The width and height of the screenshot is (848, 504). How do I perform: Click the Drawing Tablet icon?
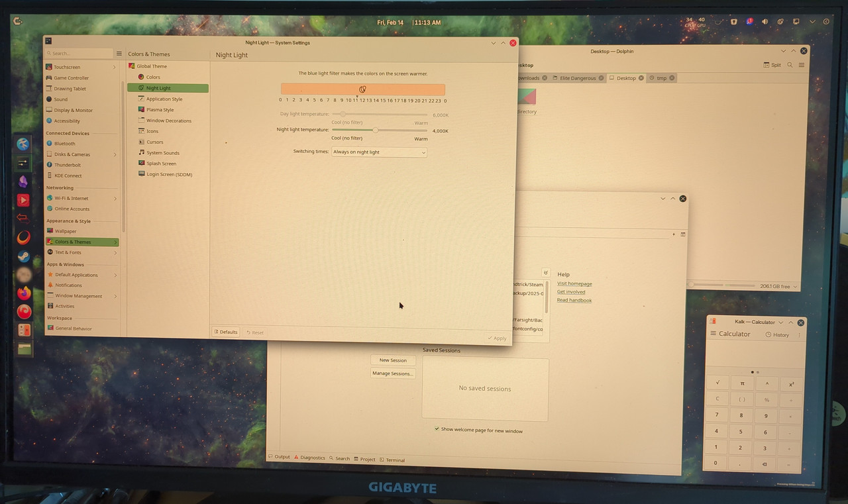pos(49,89)
